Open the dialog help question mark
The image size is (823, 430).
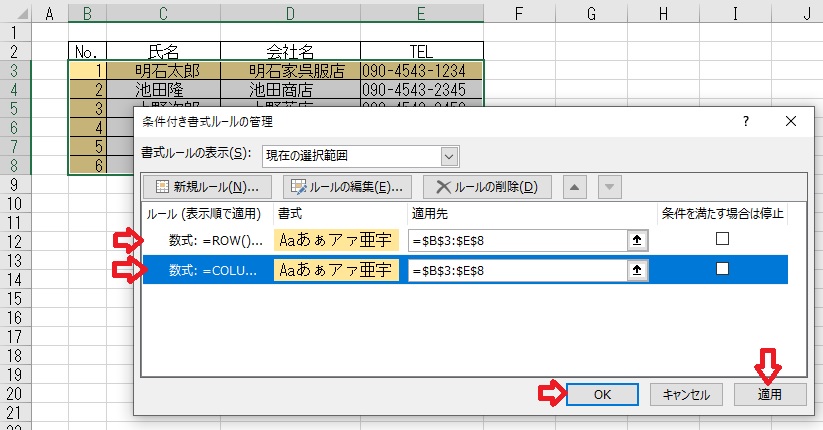coord(746,121)
